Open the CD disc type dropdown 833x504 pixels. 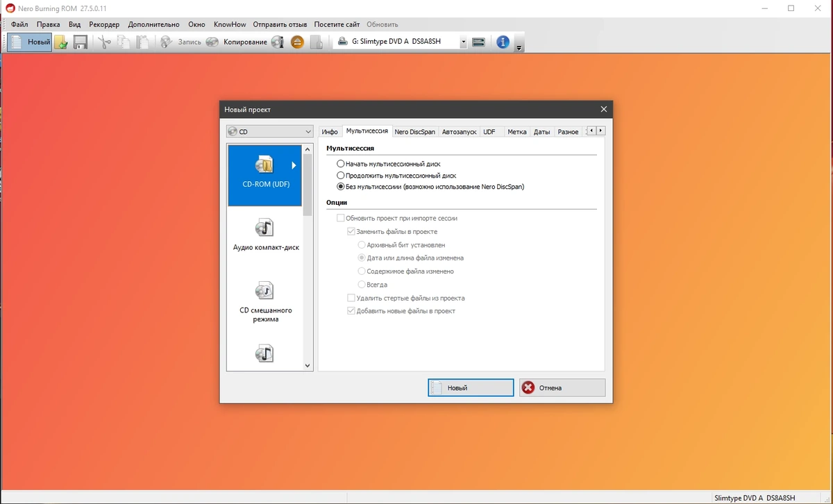(x=270, y=131)
